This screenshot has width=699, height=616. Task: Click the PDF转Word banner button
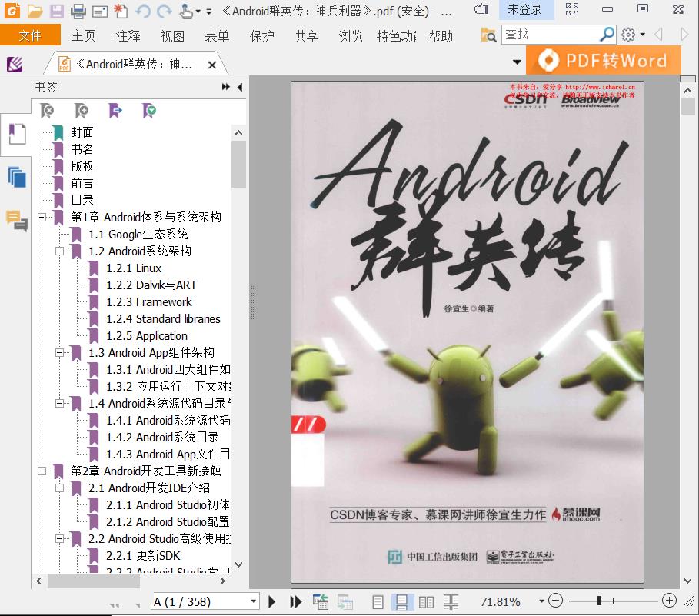(604, 60)
